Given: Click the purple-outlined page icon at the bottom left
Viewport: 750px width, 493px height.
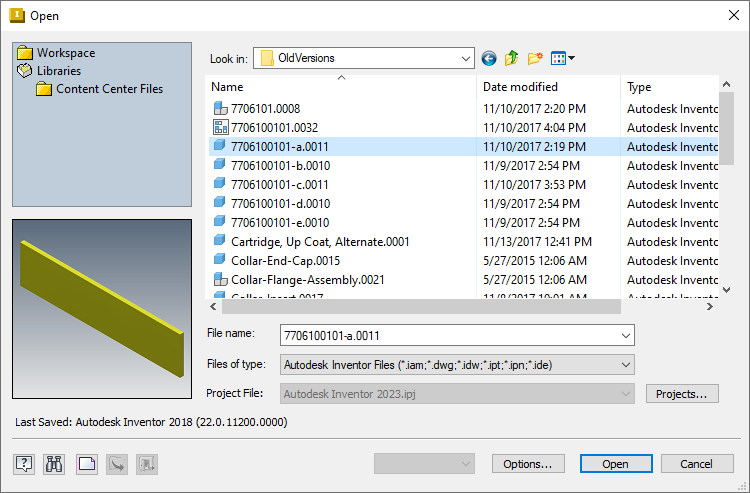Looking at the screenshot, I should [x=87, y=464].
